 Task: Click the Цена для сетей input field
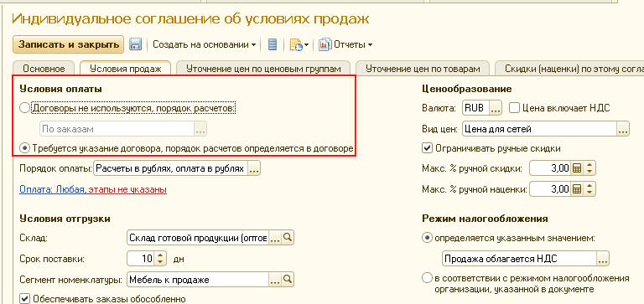pyautogui.click(x=540, y=129)
